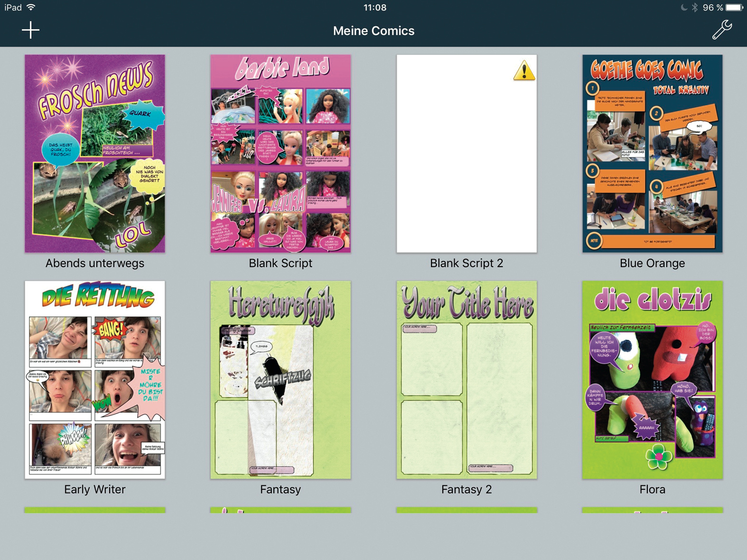Tap the plus icon to add comic

coord(30,30)
